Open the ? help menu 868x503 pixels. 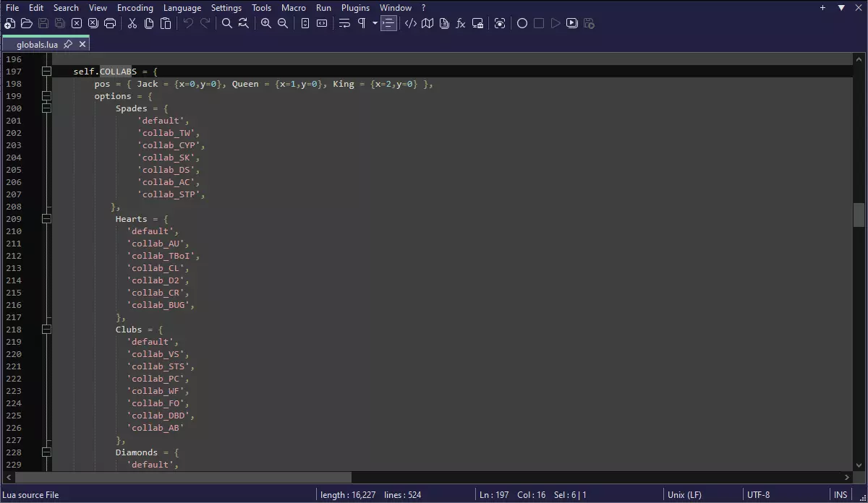[x=424, y=7]
